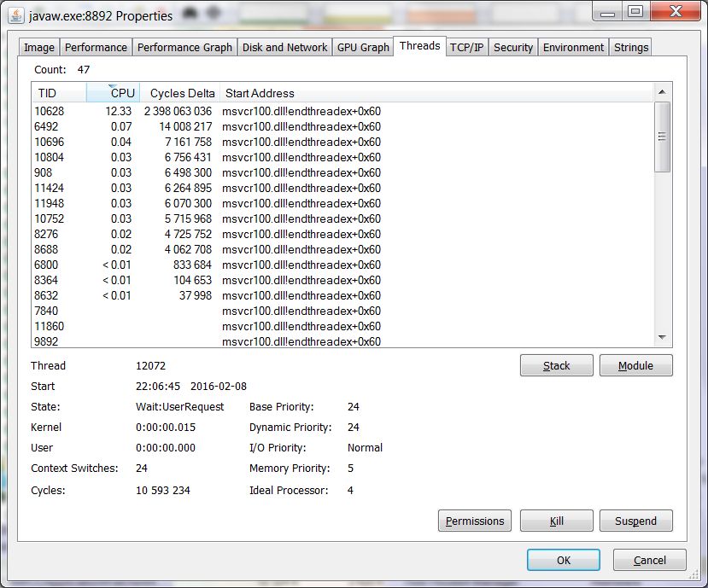This screenshot has height=588, width=708.
Task: Maximize the Properties window
Action: tap(635, 12)
